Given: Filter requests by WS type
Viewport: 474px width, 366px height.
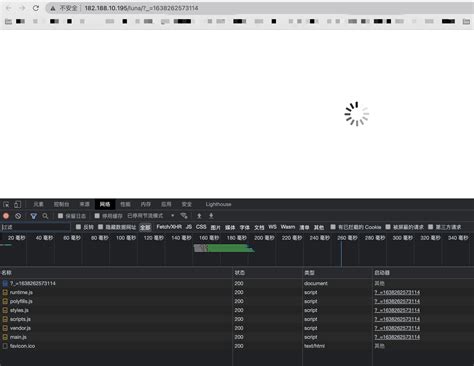Looking at the screenshot, I should coord(272,227).
